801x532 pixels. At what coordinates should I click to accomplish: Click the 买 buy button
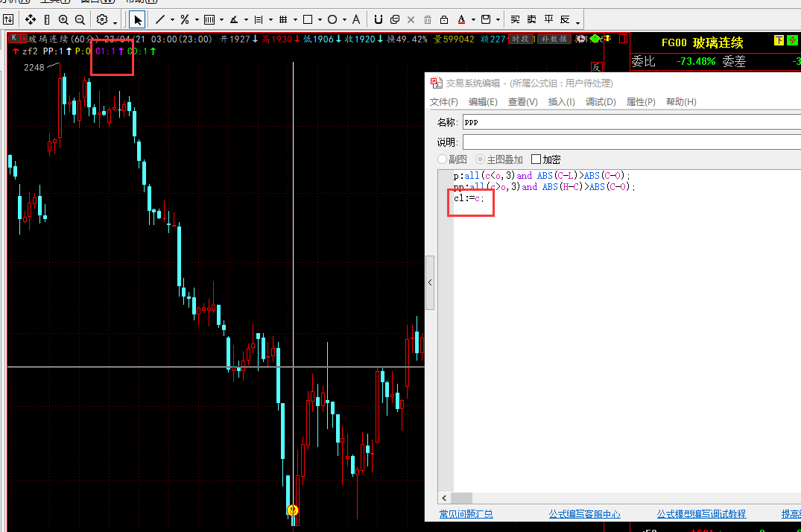tap(515, 19)
